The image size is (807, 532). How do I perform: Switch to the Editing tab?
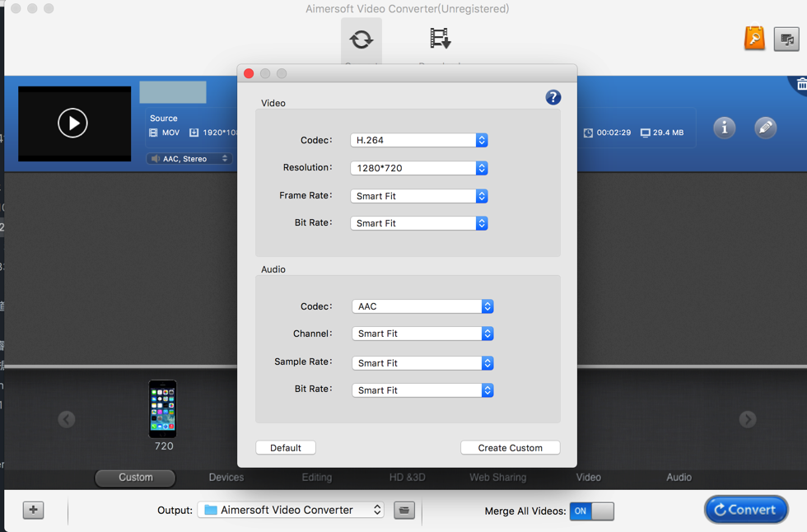coord(317,478)
